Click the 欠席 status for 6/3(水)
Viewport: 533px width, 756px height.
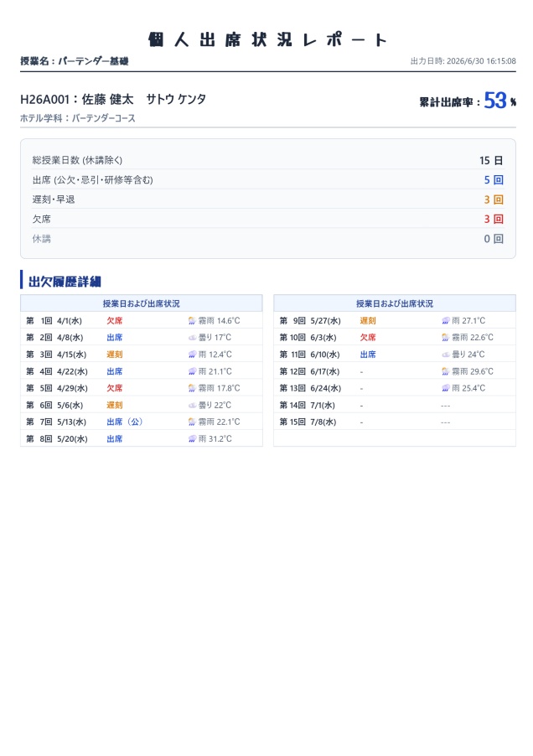pyautogui.click(x=368, y=338)
